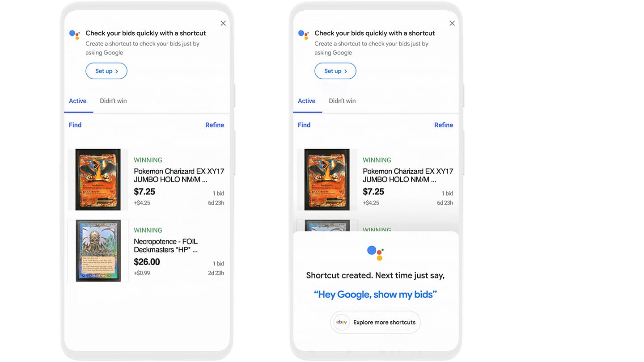Open Necropotence card thumbnail on left phone
This screenshot has height=362, width=644.
98,251
